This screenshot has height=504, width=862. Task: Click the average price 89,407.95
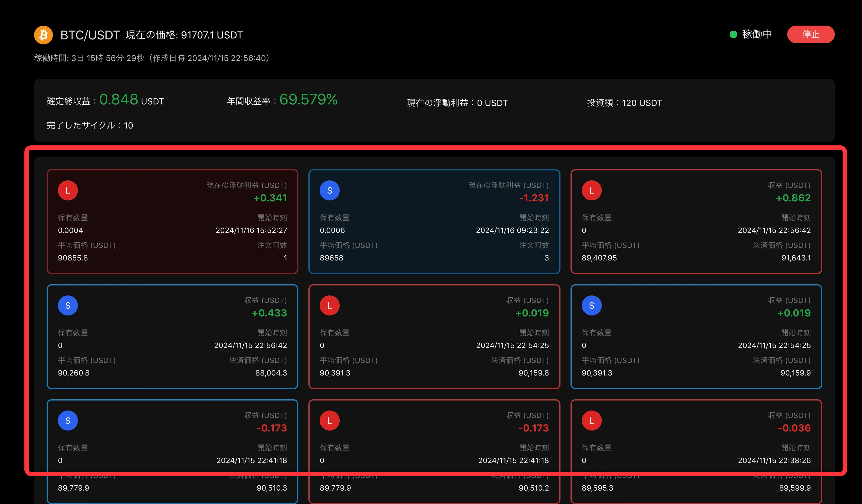pyautogui.click(x=599, y=258)
